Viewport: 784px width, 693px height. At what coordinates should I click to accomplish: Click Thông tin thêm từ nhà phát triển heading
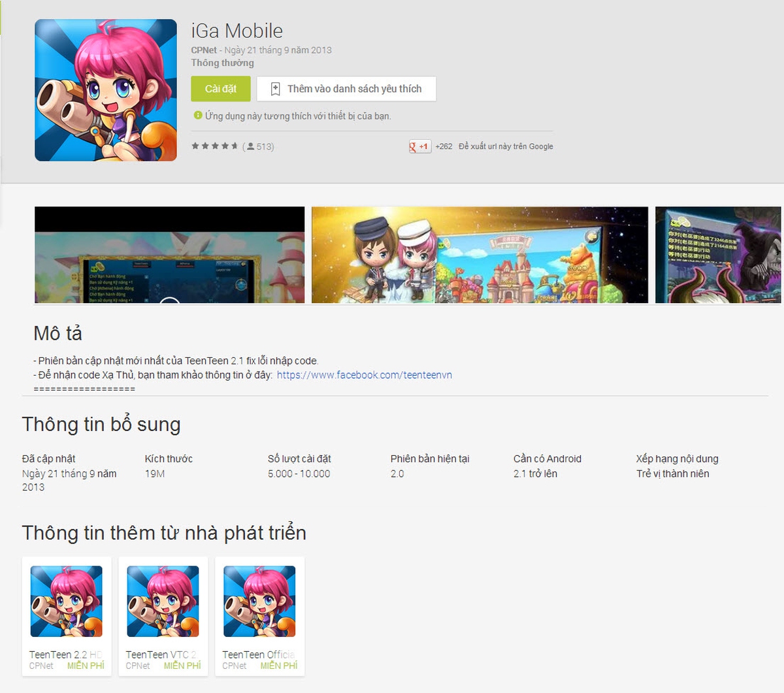click(x=164, y=533)
